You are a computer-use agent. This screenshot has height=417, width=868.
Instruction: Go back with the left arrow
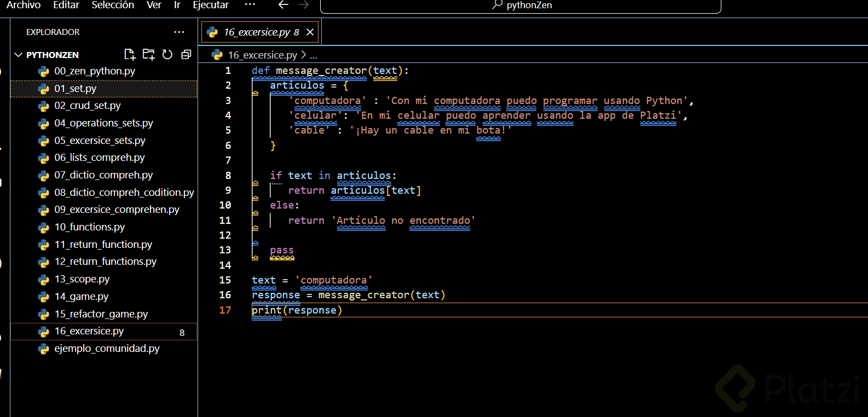283,5
